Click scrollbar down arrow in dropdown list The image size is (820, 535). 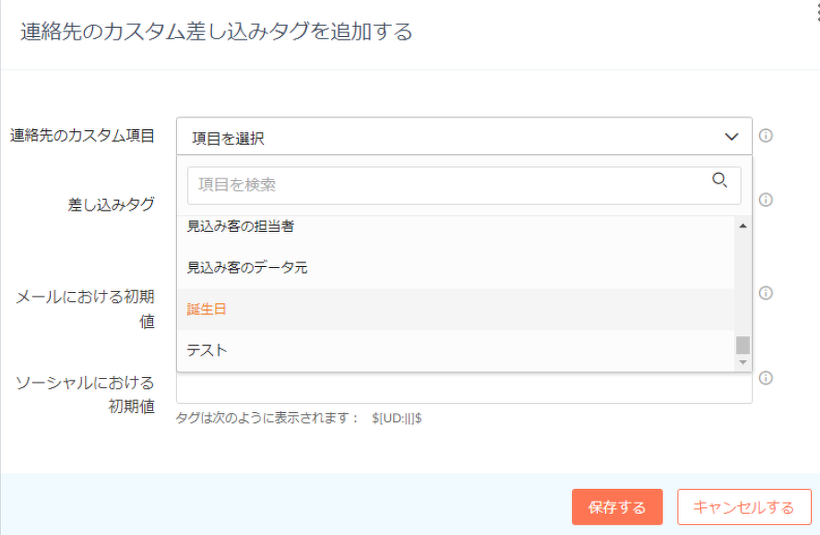coord(743,362)
